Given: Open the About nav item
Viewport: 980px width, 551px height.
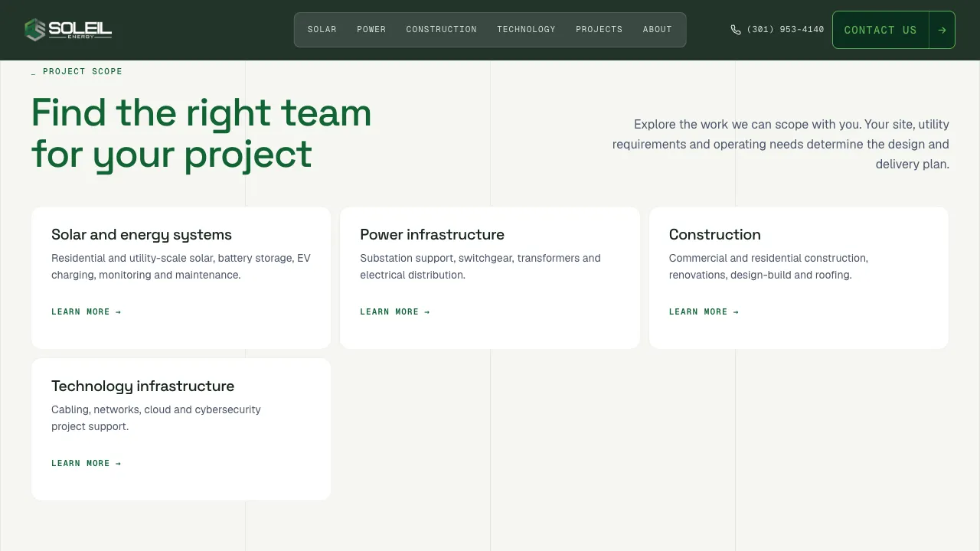Looking at the screenshot, I should tap(658, 30).
